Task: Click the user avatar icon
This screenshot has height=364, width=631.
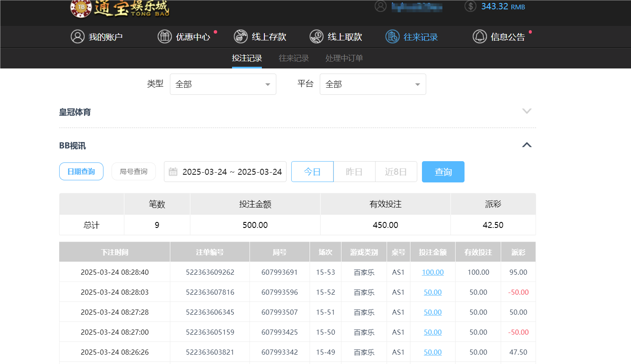Action: (381, 6)
